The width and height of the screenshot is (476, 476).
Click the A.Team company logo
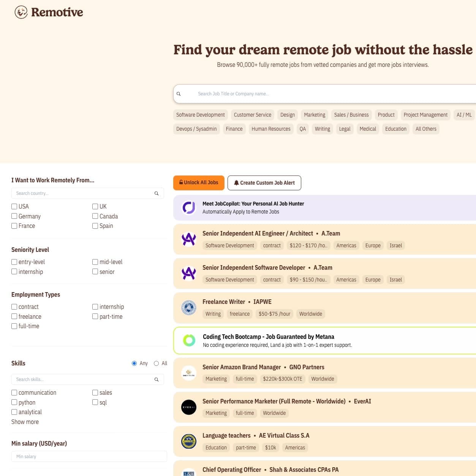tap(189, 239)
